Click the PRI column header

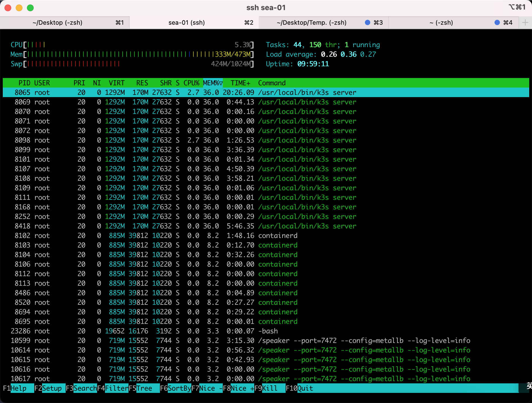coord(79,83)
